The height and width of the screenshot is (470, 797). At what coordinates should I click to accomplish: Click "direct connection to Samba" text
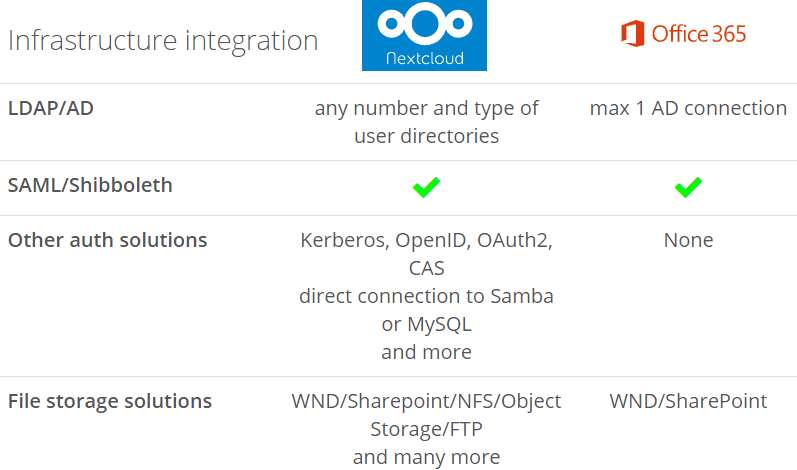click(x=426, y=296)
